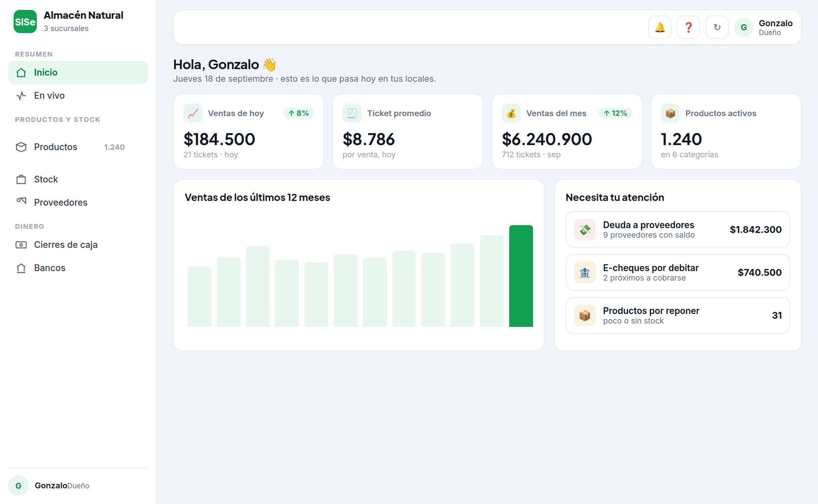Open notifications bell icon

(x=660, y=27)
